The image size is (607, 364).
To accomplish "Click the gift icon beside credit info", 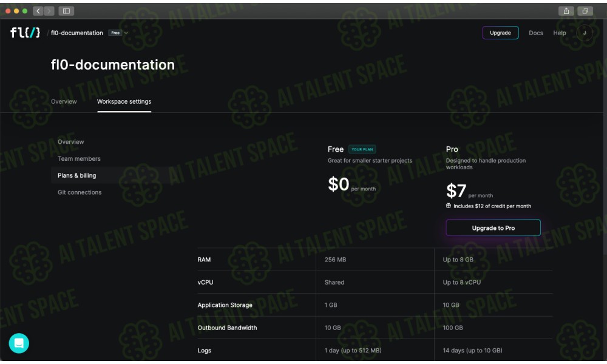I will coord(449,206).
